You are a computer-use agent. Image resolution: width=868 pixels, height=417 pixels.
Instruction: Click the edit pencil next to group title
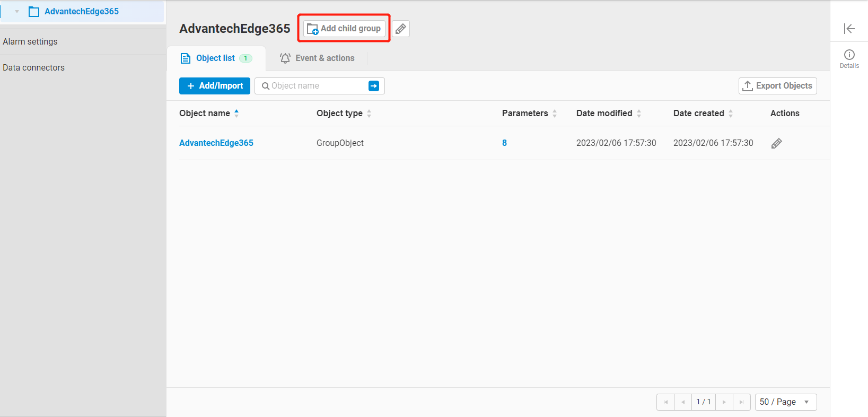[401, 29]
